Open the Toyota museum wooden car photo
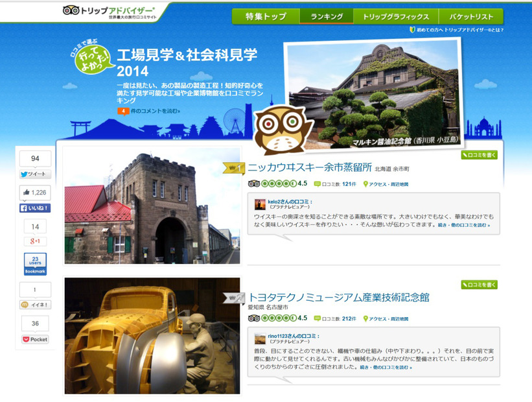This screenshot has width=532, height=402. pos(152,336)
